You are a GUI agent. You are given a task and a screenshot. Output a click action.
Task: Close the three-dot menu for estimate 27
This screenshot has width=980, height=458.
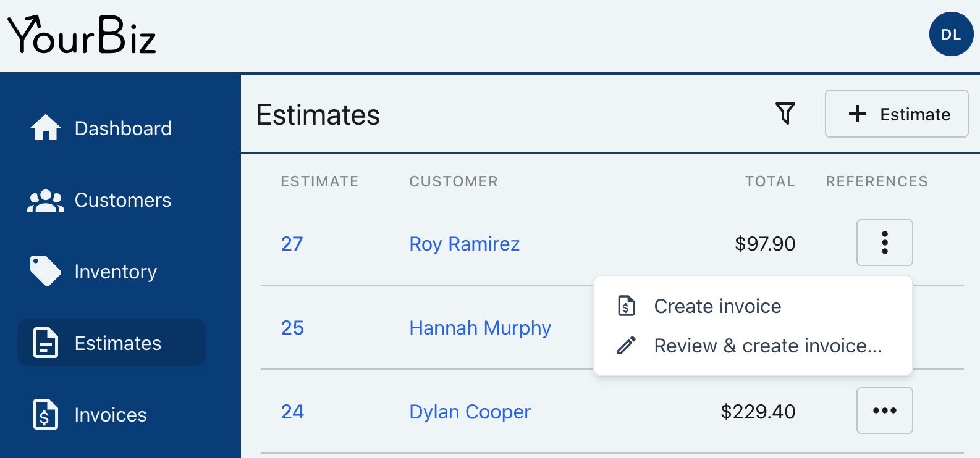pos(884,243)
